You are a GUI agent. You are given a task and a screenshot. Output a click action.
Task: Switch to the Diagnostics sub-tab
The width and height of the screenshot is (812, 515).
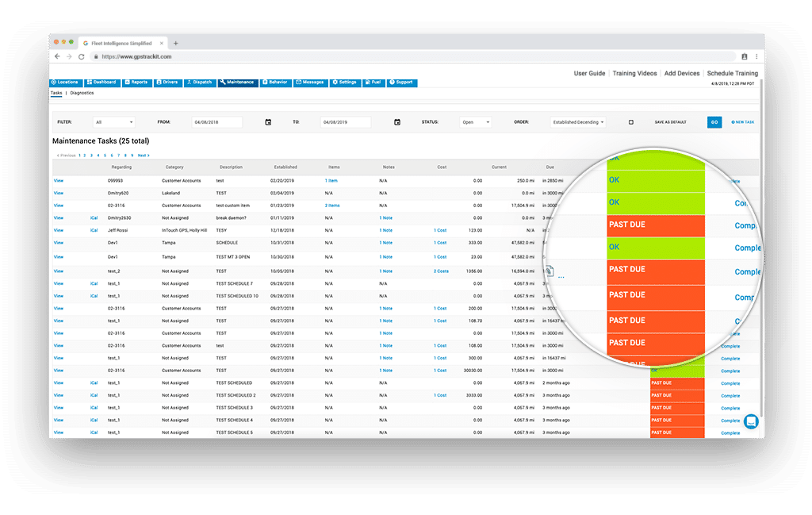[82, 93]
